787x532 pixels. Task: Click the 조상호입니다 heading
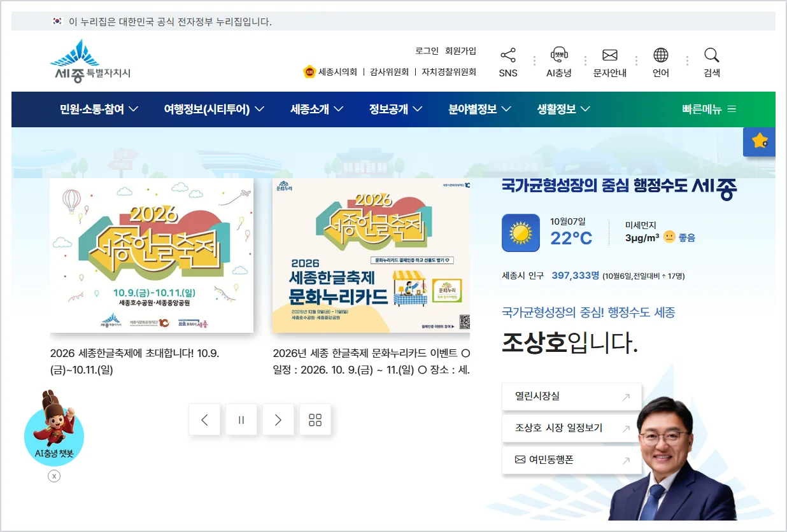[x=570, y=344]
